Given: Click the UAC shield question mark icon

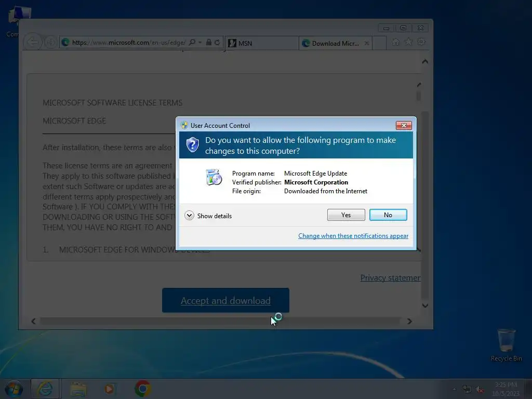Looking at the screenshot, I should 192,145.
